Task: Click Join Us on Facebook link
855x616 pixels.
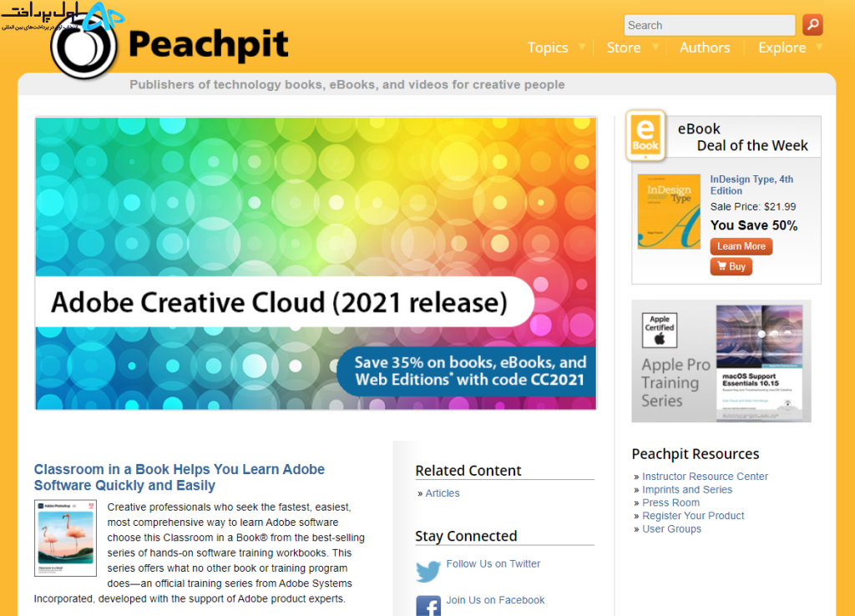Action: (x=495, y=600)
